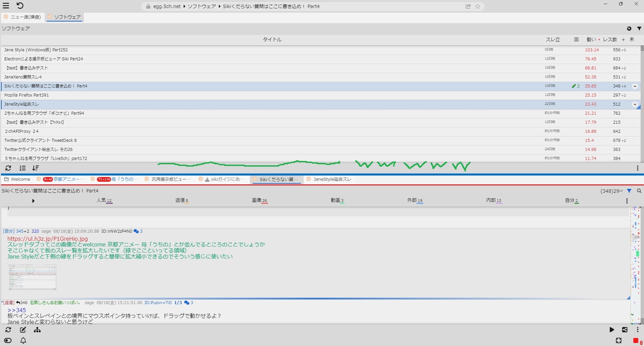Open Jane Style (Windows版) Part252 thread
Screen dimensions: 644x346
click(36, 50)
